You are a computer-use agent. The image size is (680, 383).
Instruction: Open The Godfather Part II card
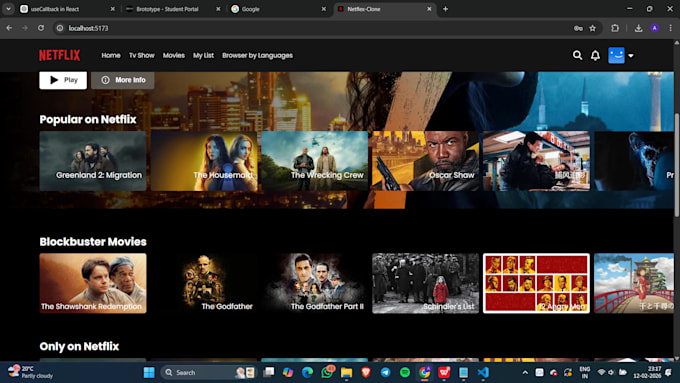(x=315, y=283)
